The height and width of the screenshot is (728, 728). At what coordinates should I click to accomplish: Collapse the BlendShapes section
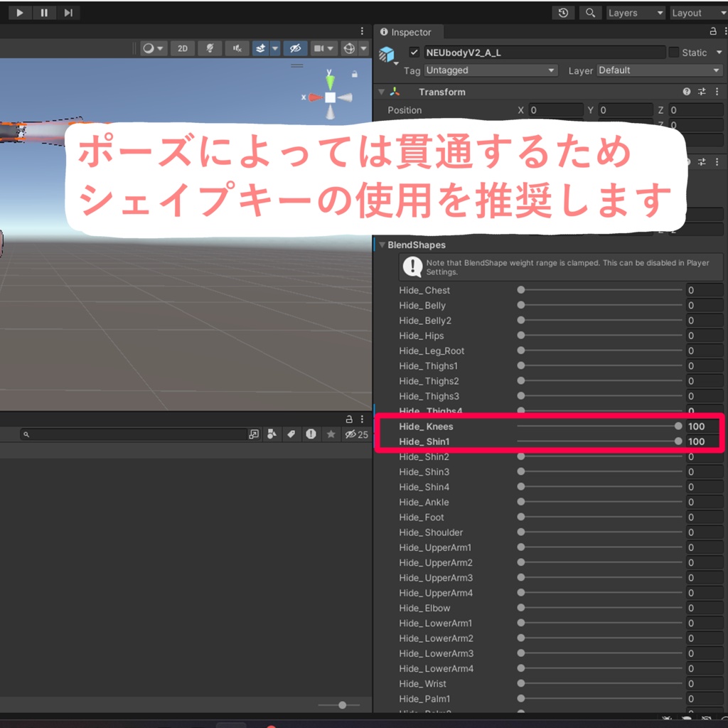point(382,245)
